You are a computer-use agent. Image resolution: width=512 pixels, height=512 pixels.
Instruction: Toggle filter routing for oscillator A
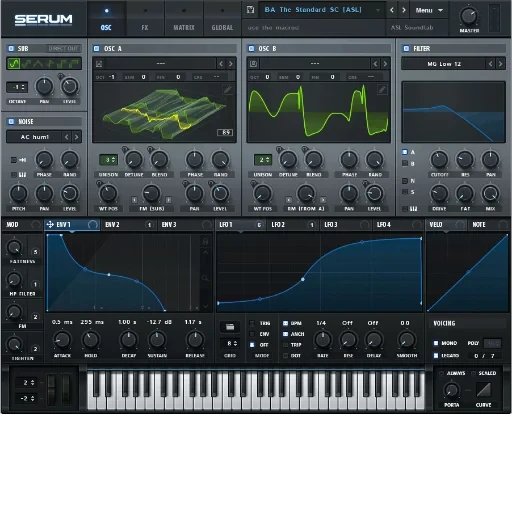click(x=405, y=152)
